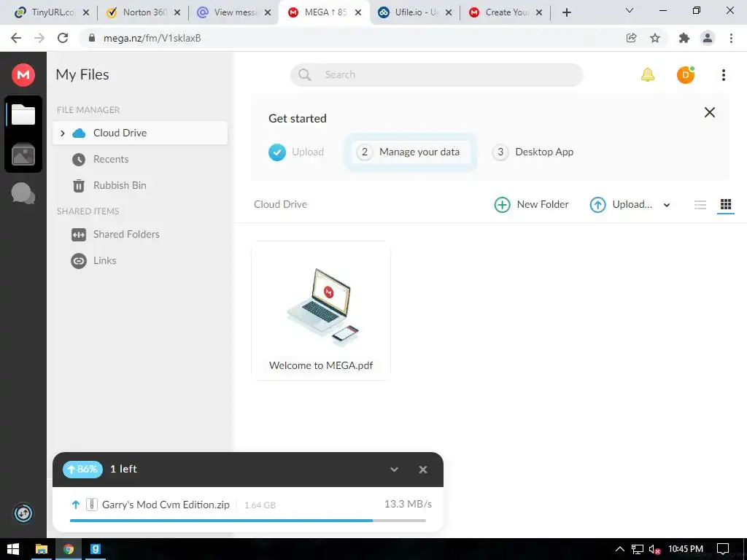Click the Welcome to MEGA.pdf file name
The width and height of the screenshot is (747, 560).
(321, 365)
